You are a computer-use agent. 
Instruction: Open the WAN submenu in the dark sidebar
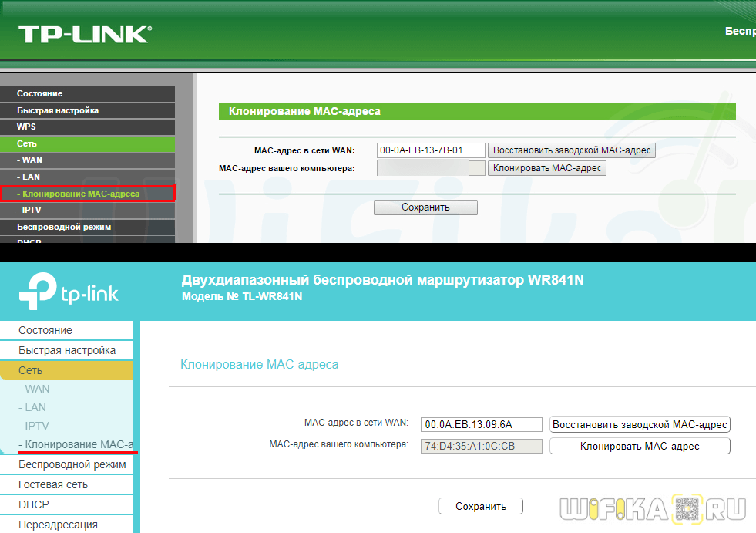coord(32,160)
